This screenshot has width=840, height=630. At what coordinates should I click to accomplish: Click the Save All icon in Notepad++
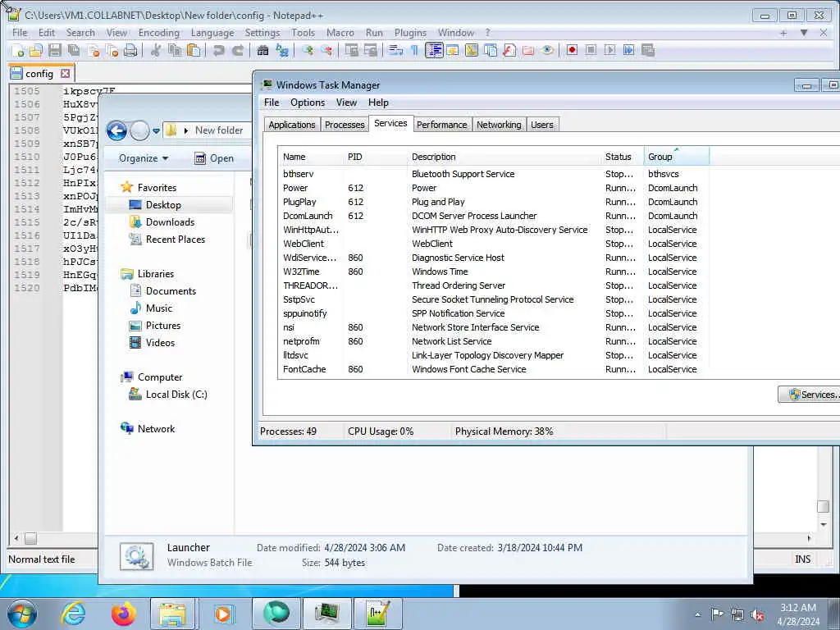click(x=73, y=50)
